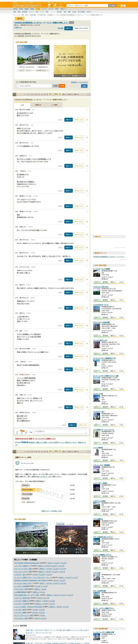Hide post 270 with its 非表示 link
Image resolution: width=138 pixels, height=644 pixels.
60,248
